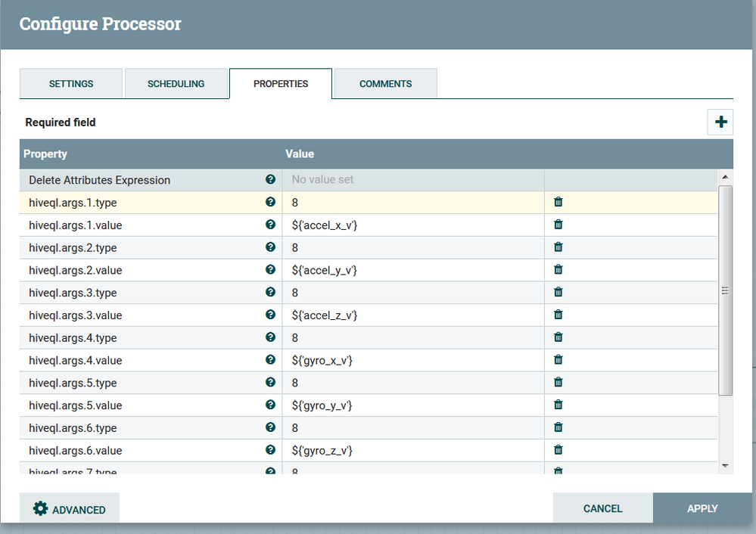Click trash icon for hiveql.args.2.value
Image resolution: width=756 pixels, height=534 pixels.
coord(558,270)
